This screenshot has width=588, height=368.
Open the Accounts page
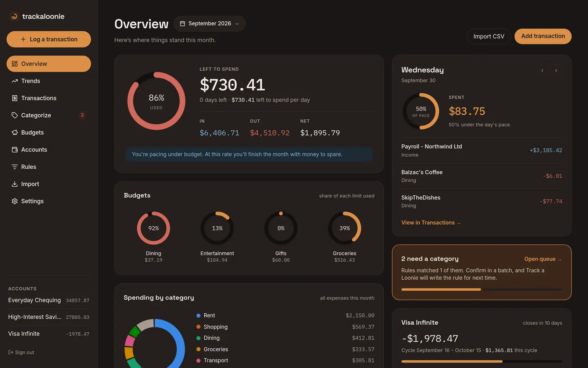pyautogui.click(x=49, y=150)
